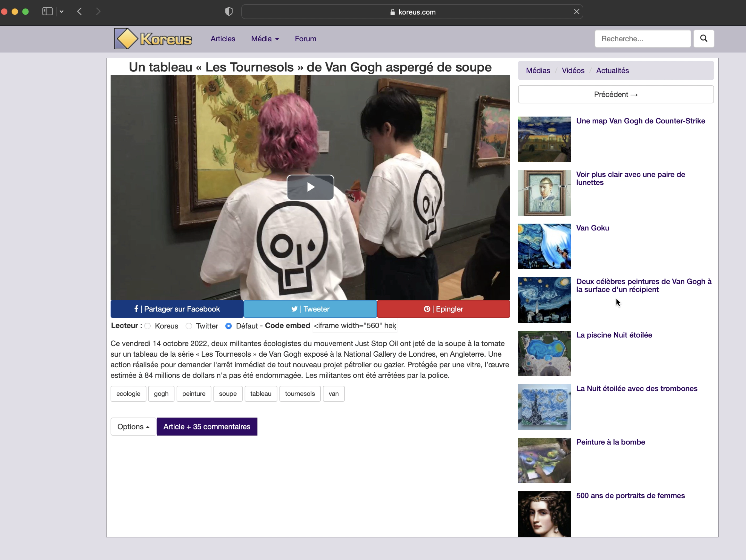
Task: Select the Défaut player radio button
Action: click(228, 326)
